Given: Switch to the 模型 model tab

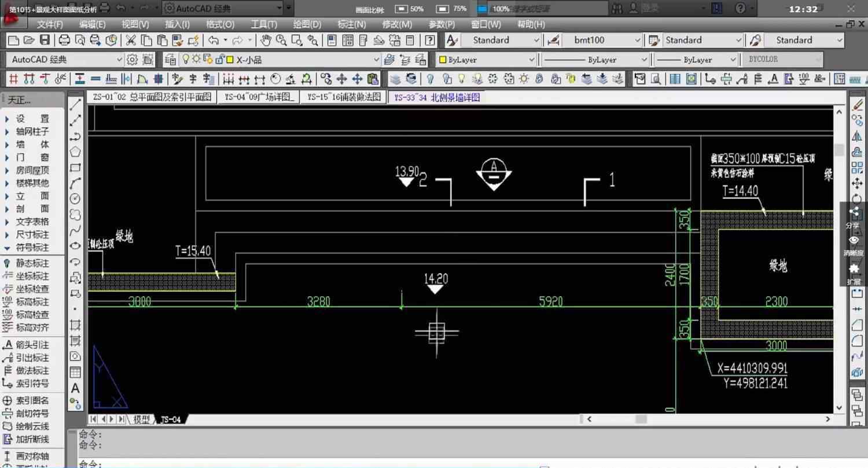Looking at the screenshot, I should tap(142, 419).
